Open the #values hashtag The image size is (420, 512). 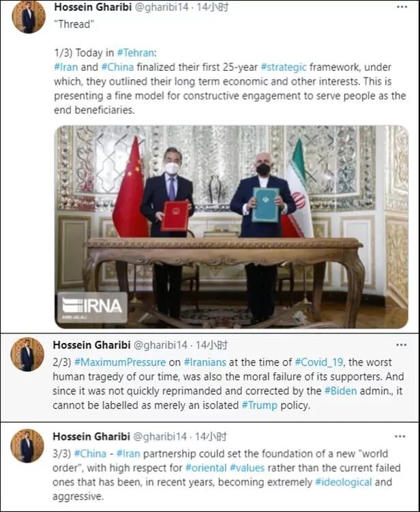pos(247,468)
